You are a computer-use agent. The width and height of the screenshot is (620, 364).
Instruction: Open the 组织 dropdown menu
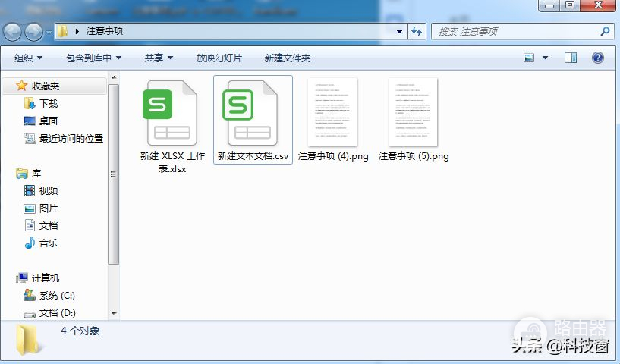tap(29, 58)
